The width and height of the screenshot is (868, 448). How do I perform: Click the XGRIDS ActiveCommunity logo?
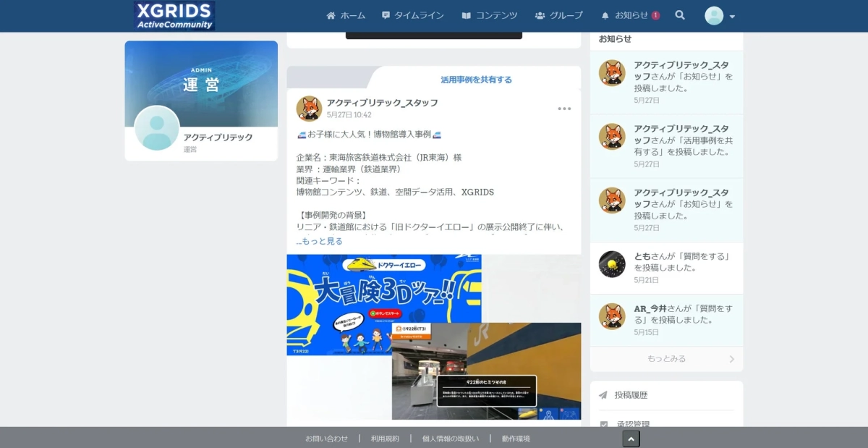(174, 15)
